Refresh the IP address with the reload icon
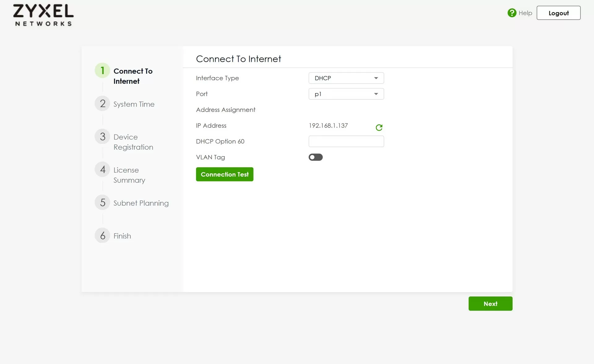594x364 pixels. (x=379, y=127)
